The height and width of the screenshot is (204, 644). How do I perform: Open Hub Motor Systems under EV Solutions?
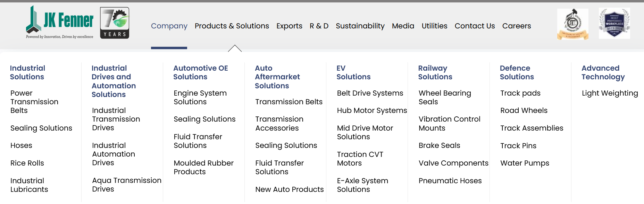(x=372, y=110)
